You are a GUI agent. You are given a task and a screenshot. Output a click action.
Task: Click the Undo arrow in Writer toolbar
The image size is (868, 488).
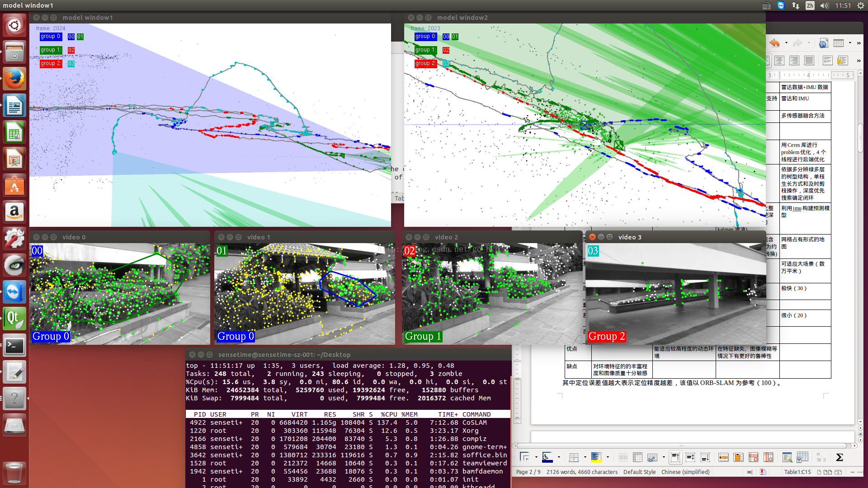[x=774, y=43]
